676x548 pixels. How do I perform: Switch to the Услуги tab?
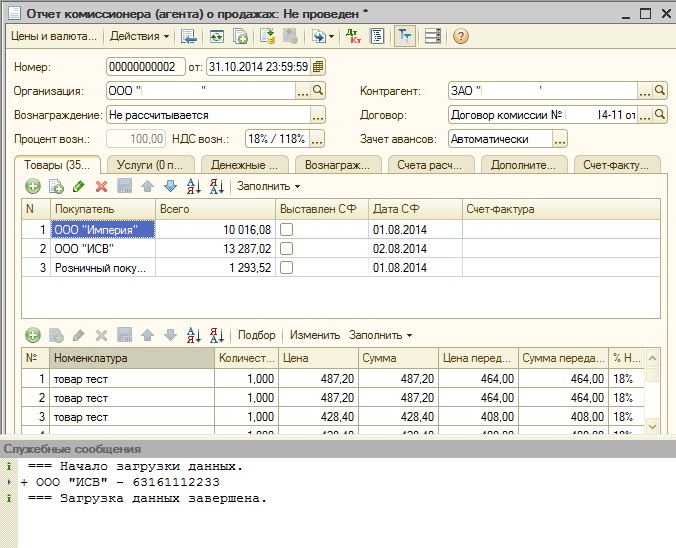152,164
